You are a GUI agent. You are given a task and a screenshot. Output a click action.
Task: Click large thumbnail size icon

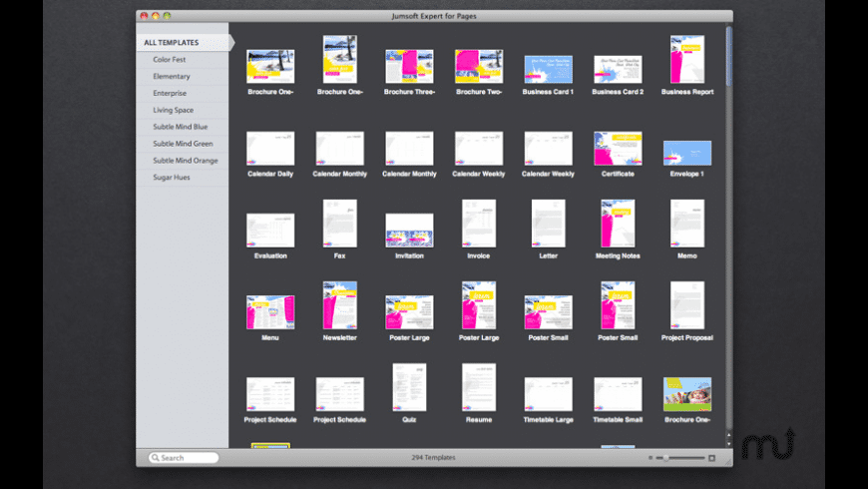click(712, 458)
